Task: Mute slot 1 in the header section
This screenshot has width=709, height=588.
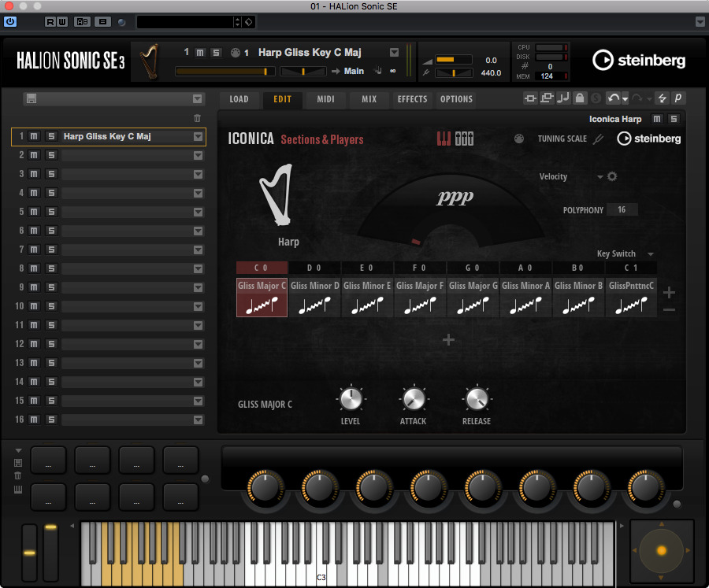Action: [200, 53]
